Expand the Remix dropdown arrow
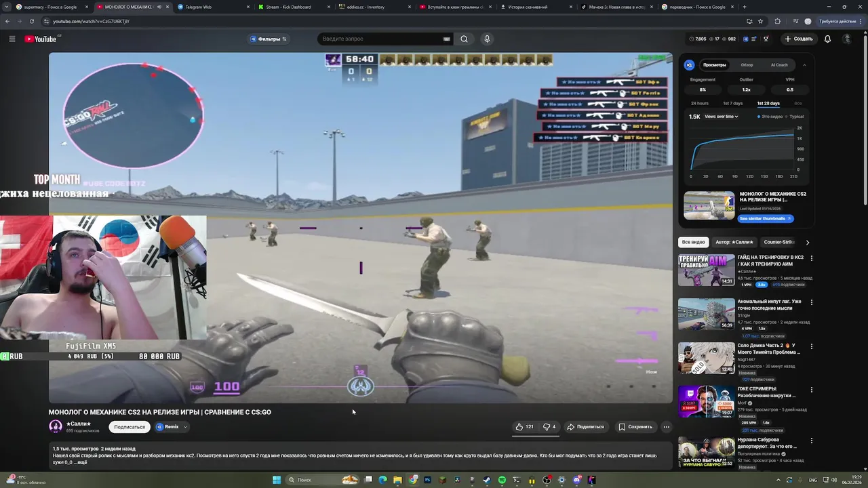Image resolution: width=868 pixels, height=488 pixels. [x=185, y=427]
